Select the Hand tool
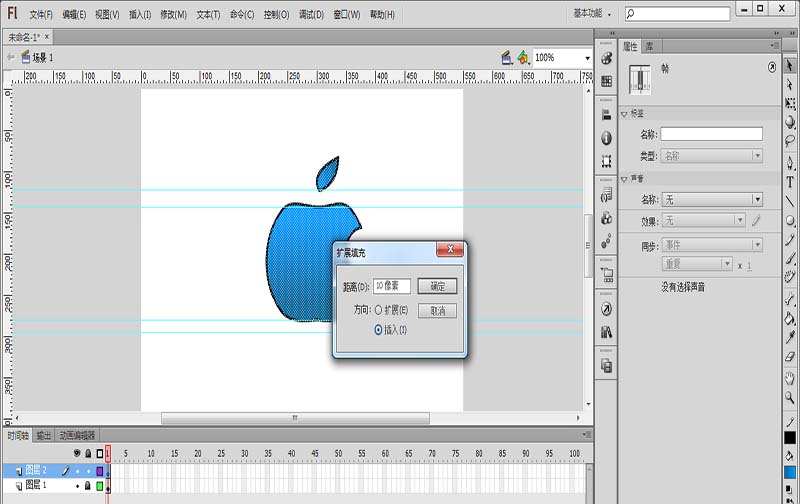 790,378
